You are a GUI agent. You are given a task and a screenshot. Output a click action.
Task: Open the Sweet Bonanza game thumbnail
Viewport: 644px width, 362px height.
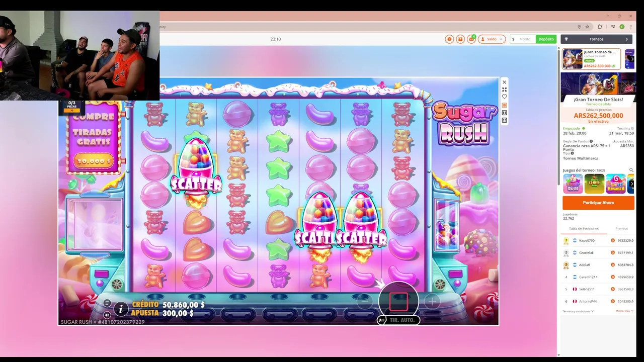615,184
